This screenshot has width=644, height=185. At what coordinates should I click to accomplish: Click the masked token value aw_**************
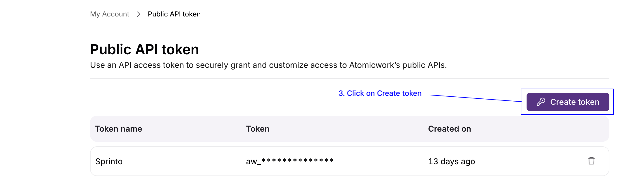(x=289, y=161)
